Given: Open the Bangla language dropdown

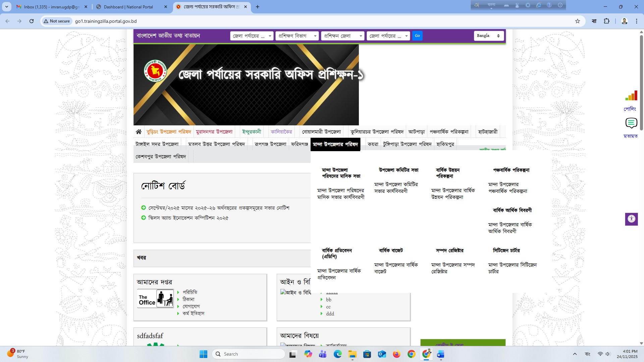Looking at the screenshot, I should (x=488, y=36).
